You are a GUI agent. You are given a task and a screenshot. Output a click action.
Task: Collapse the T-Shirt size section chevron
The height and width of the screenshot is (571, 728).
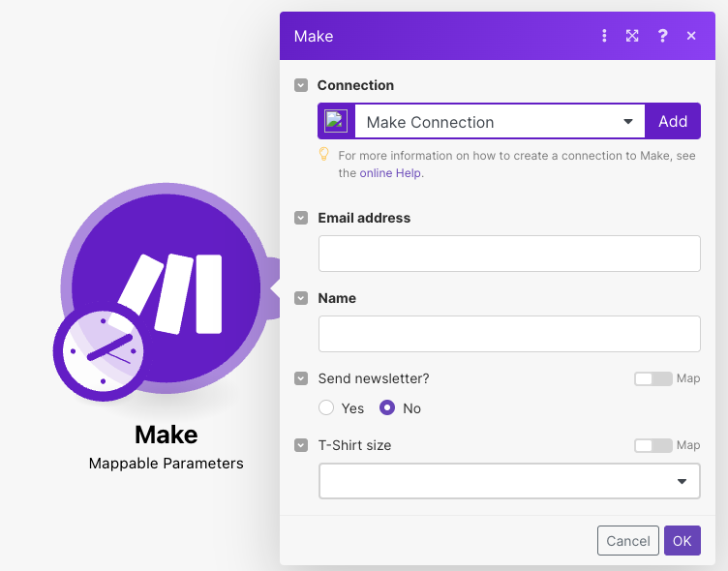point(301,445)
